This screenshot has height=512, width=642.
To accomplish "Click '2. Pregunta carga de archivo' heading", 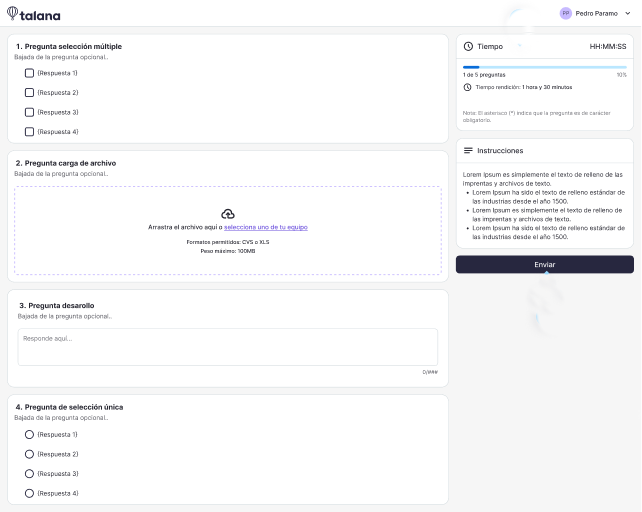I will [x=66, y=163].
